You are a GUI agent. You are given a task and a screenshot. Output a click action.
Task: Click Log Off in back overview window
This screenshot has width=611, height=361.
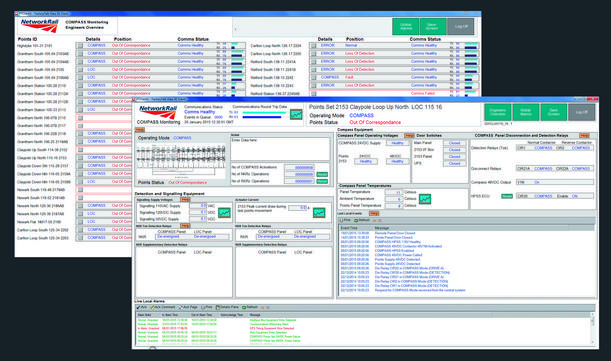click(461, 27)
